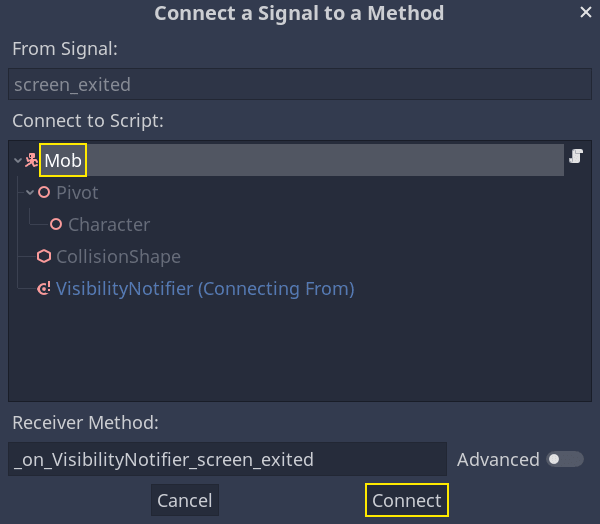Click the CollisionShape hexagon icon
Viewport: 600px width, 524px height.
pyautogui.click(x=44, y=257)
